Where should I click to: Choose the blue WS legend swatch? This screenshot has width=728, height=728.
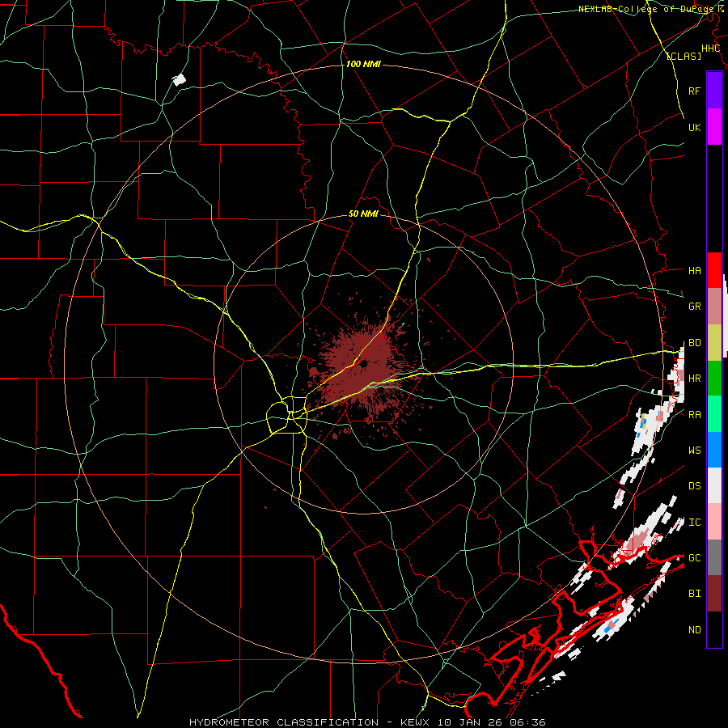click(x=714, y=450)
